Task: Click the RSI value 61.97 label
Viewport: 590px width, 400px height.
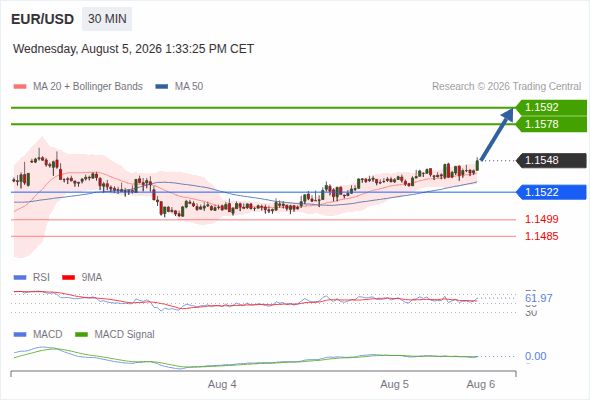Action: 539,298
